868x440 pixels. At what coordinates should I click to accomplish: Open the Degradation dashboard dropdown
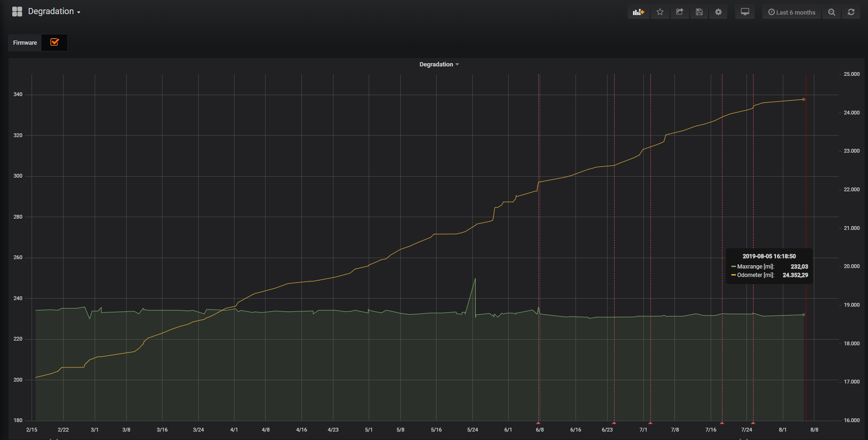(x=54, y=12)
